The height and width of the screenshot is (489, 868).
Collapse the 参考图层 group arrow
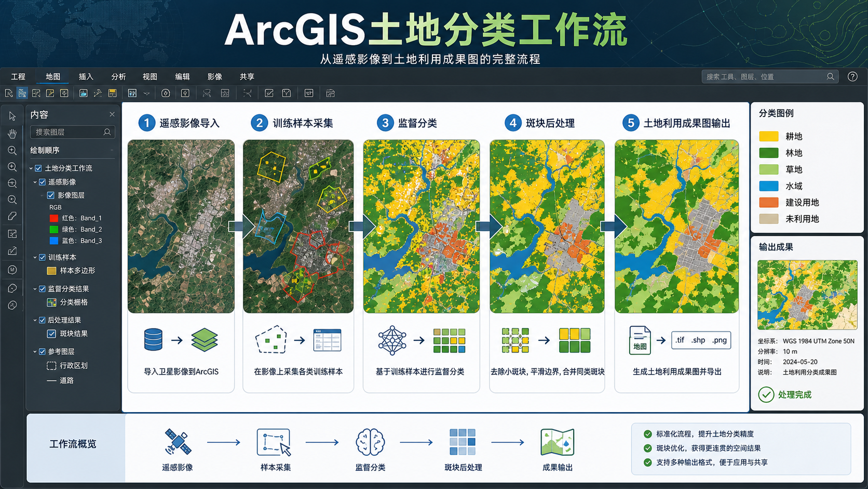(x=35, y=352)
